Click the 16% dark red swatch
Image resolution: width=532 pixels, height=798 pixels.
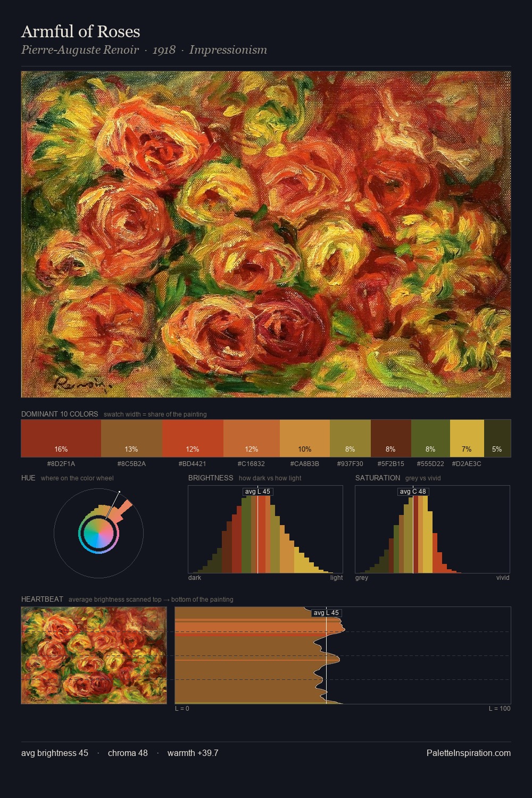pos(61,438)
